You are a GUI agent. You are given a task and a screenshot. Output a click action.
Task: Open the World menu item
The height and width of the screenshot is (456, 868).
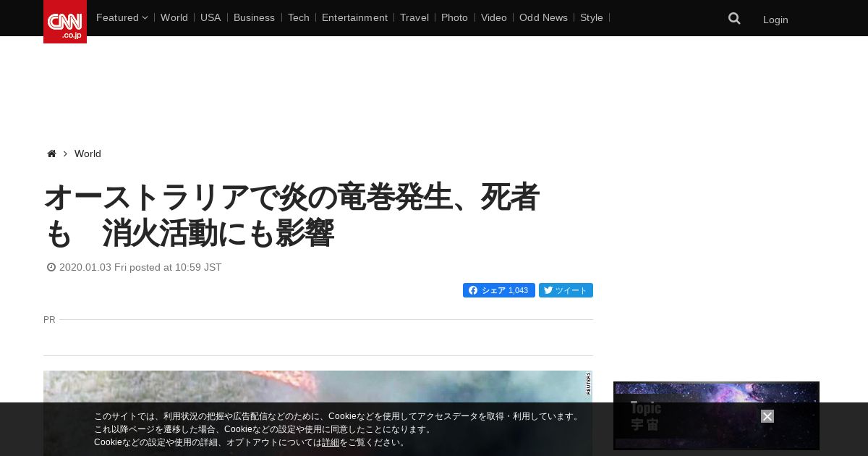pos(174,17)
